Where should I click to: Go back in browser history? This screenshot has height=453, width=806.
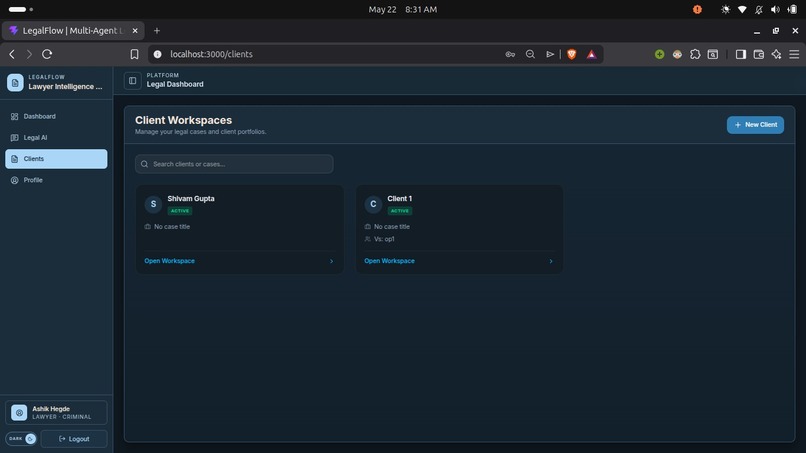point(12,54)
